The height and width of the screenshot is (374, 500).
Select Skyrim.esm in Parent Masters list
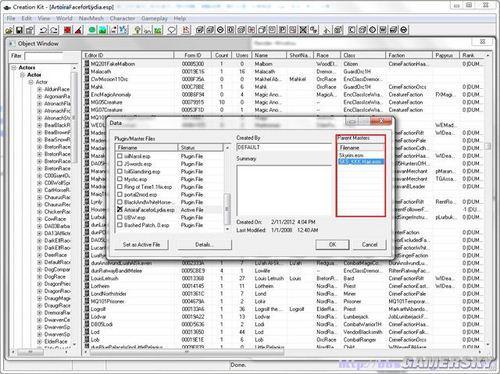click(x=351, y=155)
